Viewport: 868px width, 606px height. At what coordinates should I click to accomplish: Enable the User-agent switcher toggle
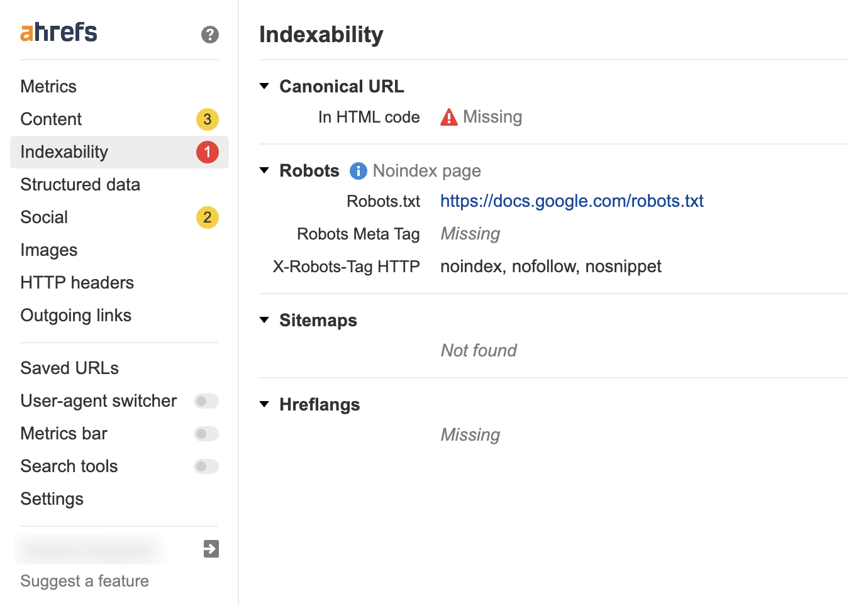point(206,400)
